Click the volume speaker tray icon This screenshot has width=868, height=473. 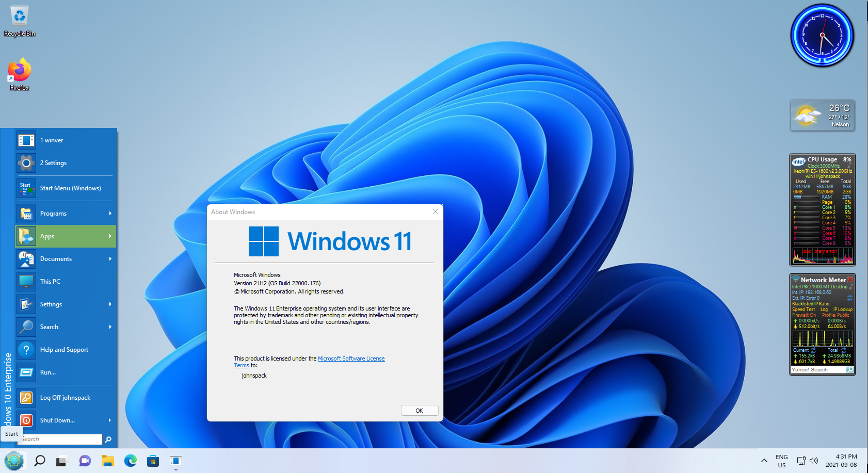(814, 461)
